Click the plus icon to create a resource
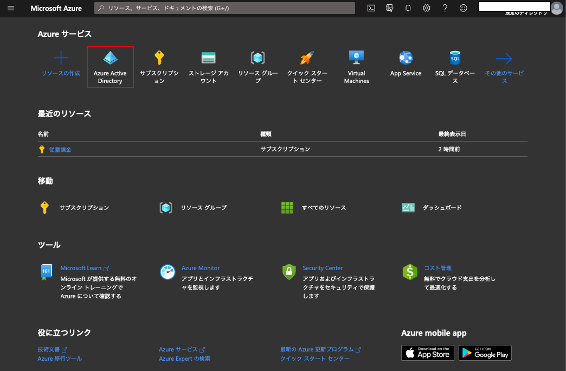 61,58
